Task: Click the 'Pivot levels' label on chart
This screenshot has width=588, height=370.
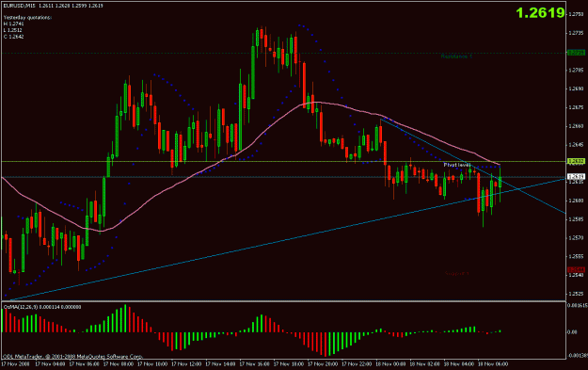Action: (456, 165)
